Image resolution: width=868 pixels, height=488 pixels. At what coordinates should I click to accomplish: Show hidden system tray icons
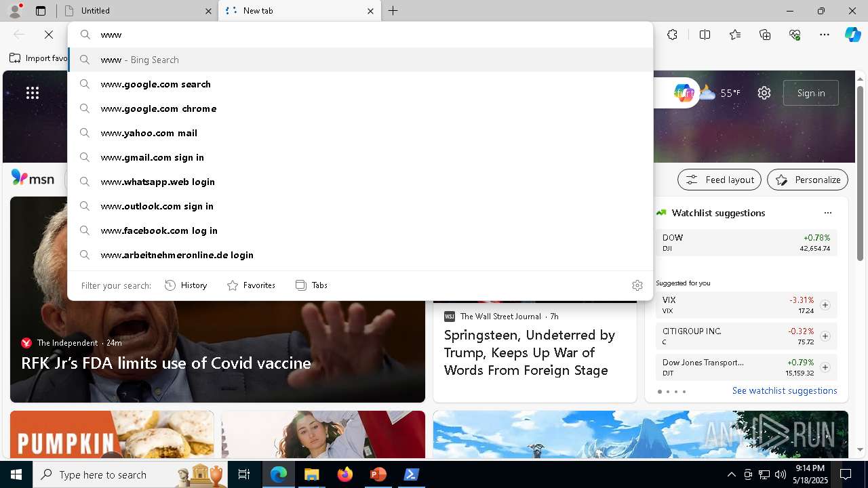click(x=731, y=474)
